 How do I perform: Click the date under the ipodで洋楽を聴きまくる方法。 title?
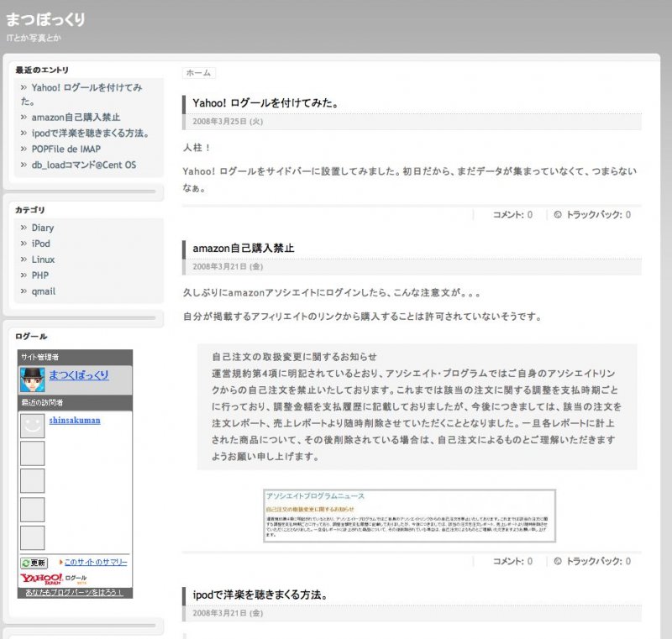pos(228,613)
